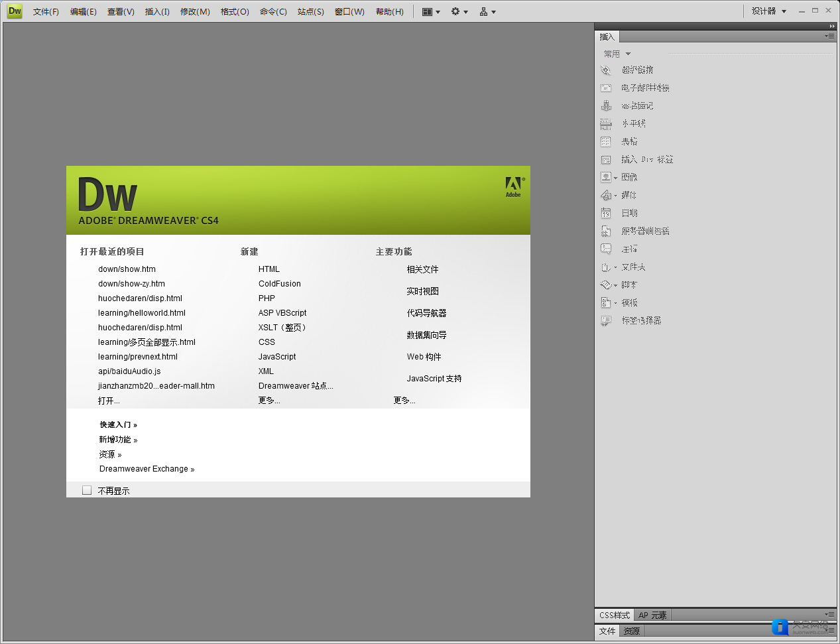This screenshot has width=840, height=644.
Task: Click the 标签选择器 tag chooser icon
Action: click(606, 320)
